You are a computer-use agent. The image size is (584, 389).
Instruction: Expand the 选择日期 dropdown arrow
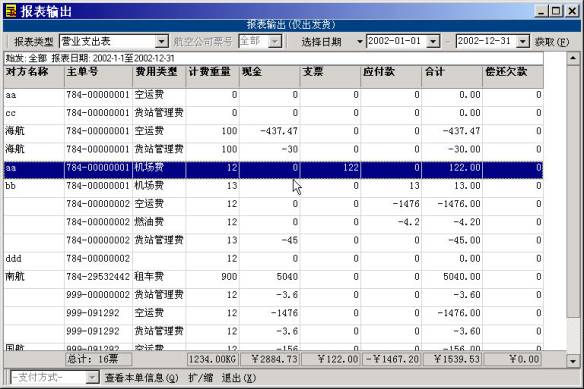(x=360, y=41)
